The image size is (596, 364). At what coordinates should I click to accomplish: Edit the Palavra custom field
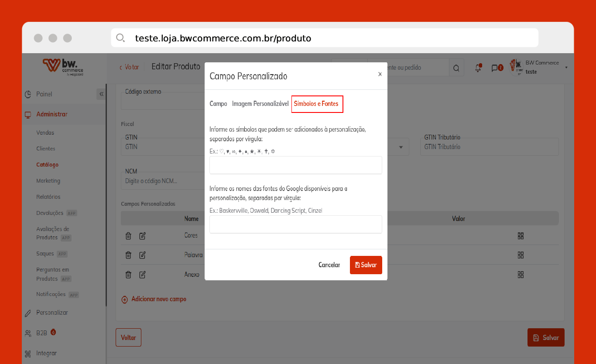point(142,255)
